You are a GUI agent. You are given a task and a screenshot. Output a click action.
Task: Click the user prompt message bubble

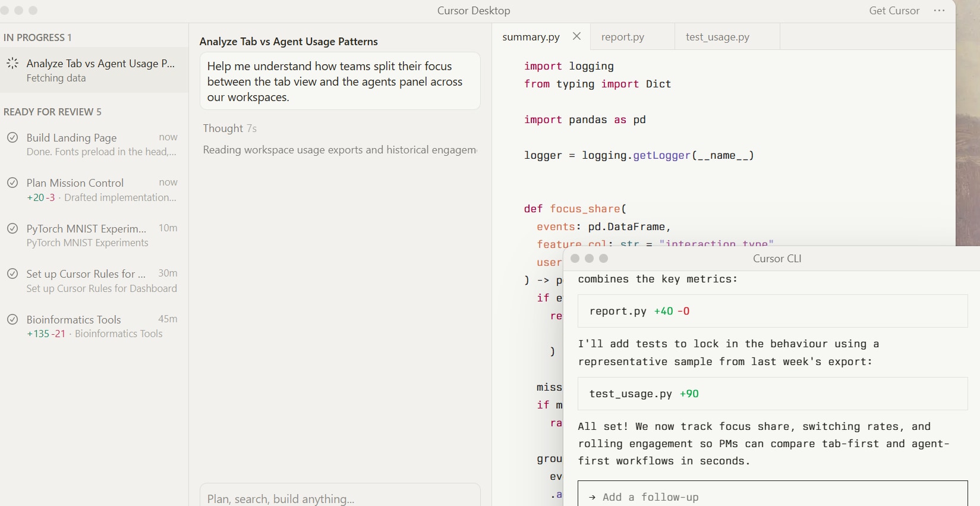pos(340,81)
